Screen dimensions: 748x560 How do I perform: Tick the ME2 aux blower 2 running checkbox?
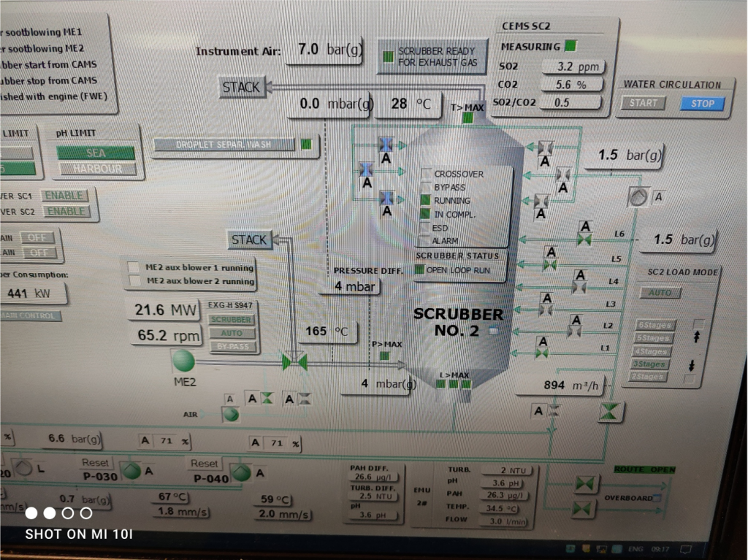135,280
